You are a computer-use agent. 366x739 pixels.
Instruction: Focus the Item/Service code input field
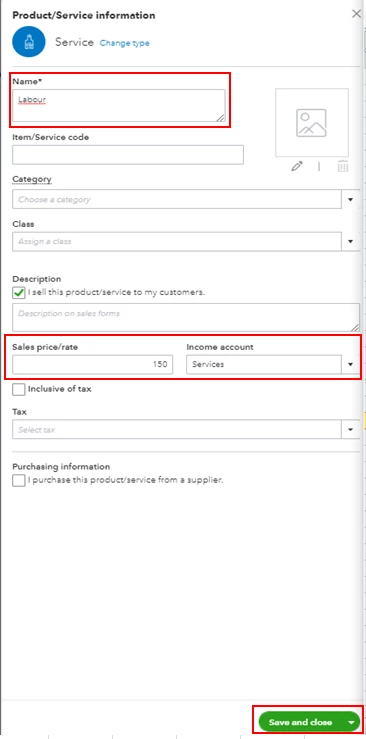[128, 155]
